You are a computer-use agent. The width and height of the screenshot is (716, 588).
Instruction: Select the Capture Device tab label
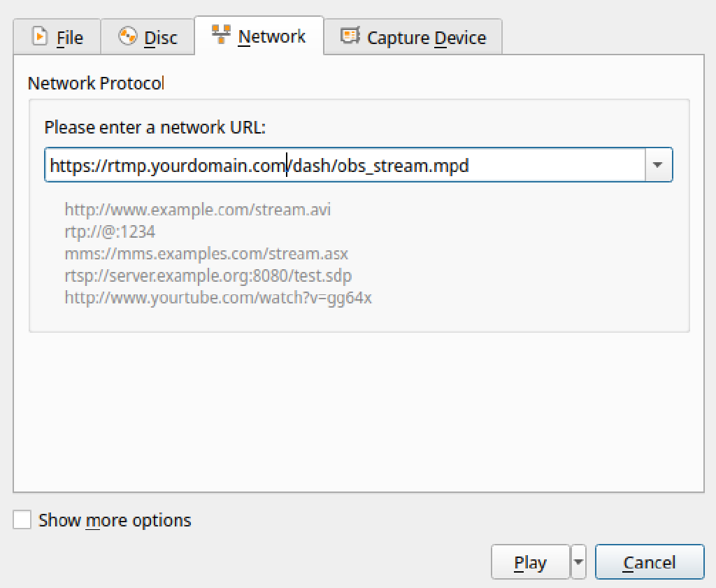click(x=426, y=38)
